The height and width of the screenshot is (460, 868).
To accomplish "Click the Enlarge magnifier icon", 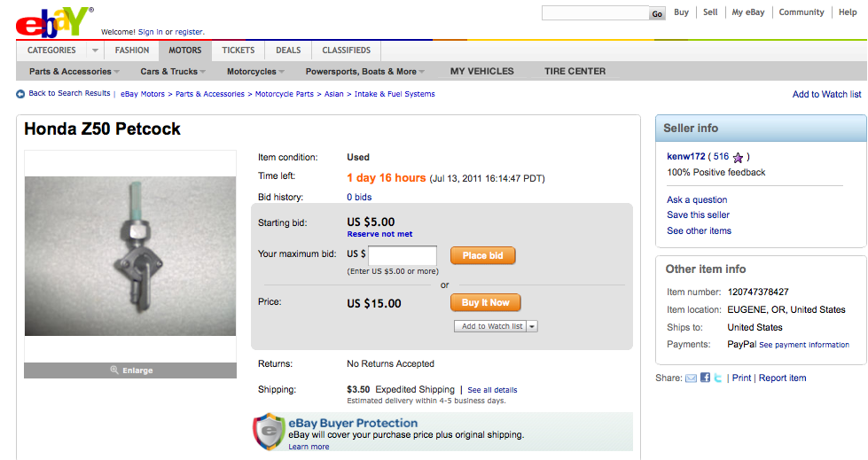I will (114, 370).
